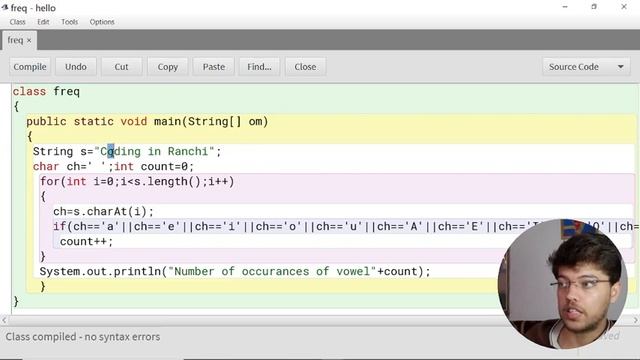Close the freq tab with its x
The height and width of the screenshot is (360, 640).
tap(29, 40)
